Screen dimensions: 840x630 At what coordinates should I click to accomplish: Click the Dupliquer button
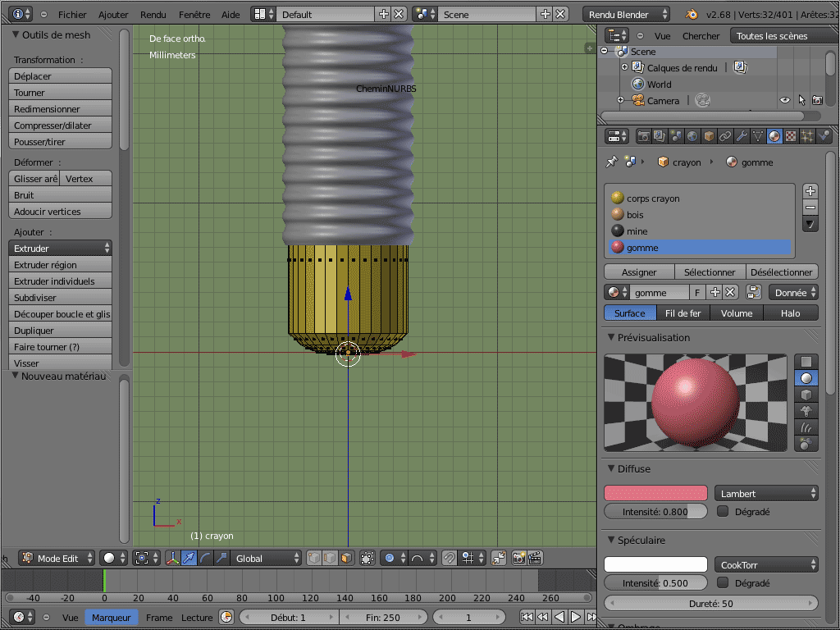click(x=61, y=331)
